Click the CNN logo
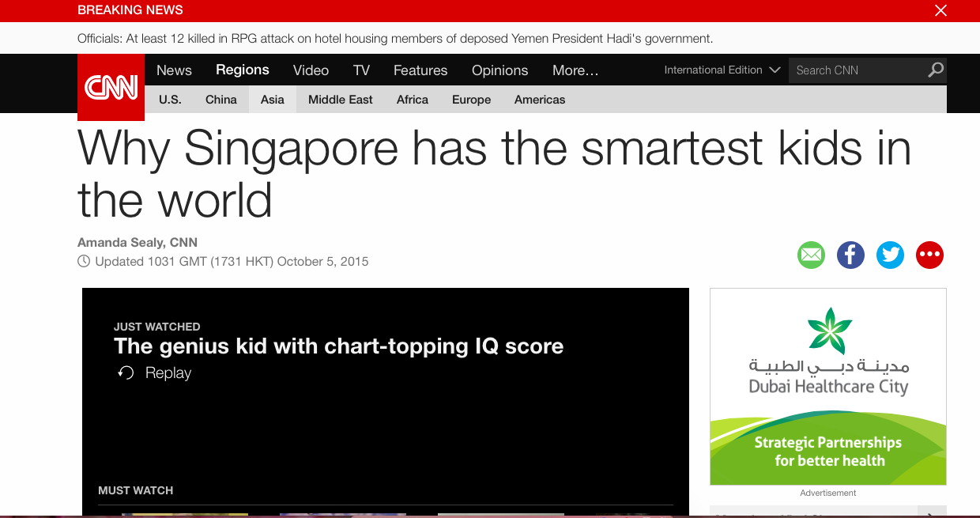980x518 pixels. [111, 87]
